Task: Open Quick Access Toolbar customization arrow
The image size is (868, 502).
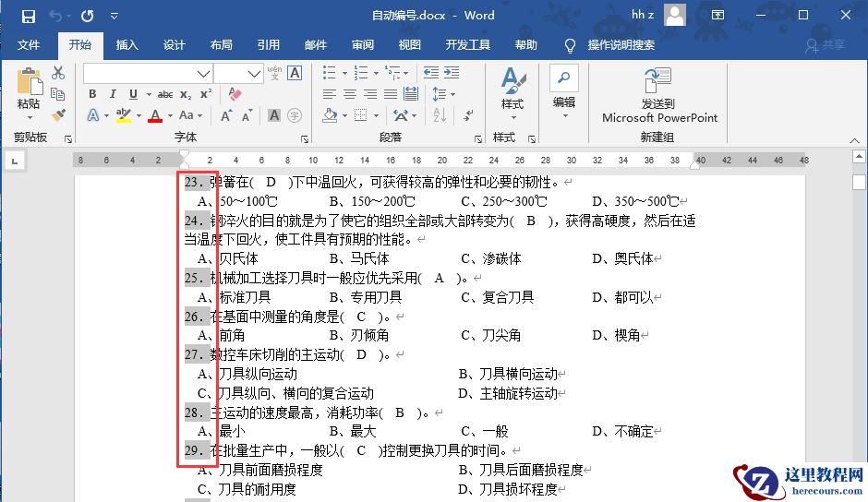Action: [x=114, y=16]
